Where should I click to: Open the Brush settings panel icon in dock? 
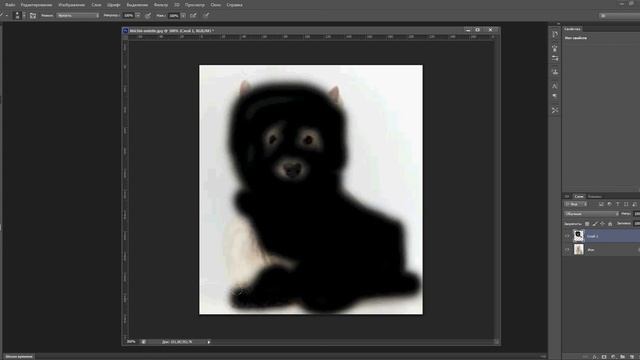point(555,58)
